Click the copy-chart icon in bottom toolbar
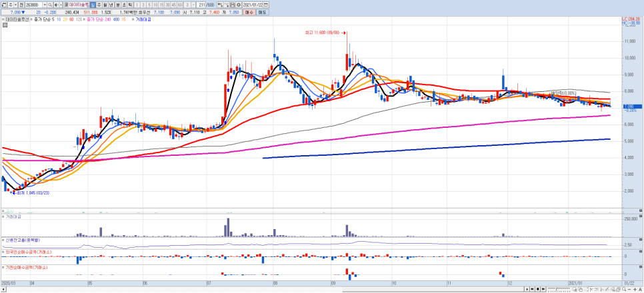644x293 pixels. [x=581, y=289]
